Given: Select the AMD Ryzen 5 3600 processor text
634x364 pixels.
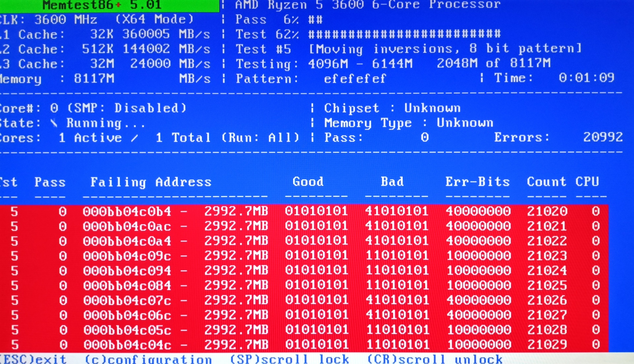Looking at the screenshot, I should [x=368, y=5].
